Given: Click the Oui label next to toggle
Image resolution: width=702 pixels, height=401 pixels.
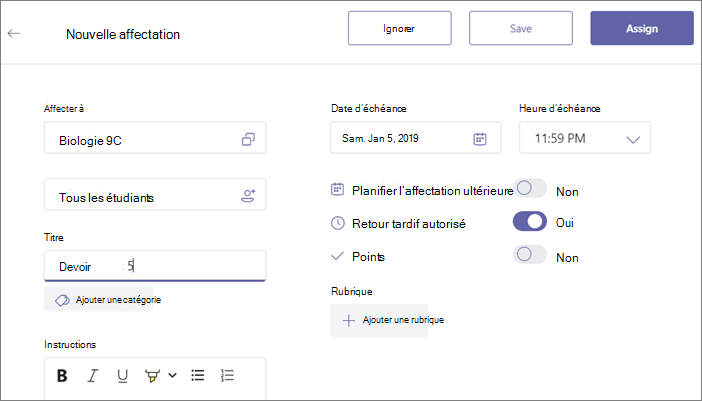Looking at the screenshot, I should [x=565, y=223].
